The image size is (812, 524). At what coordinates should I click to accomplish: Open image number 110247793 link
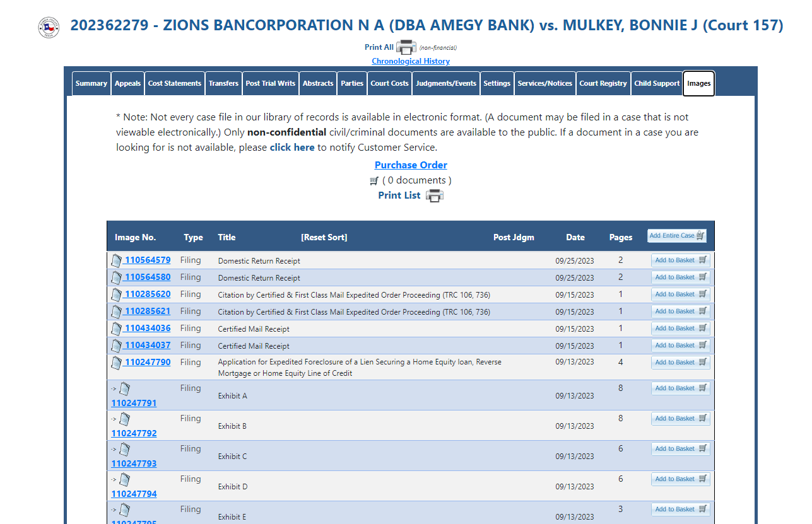[x=134, y=463]
